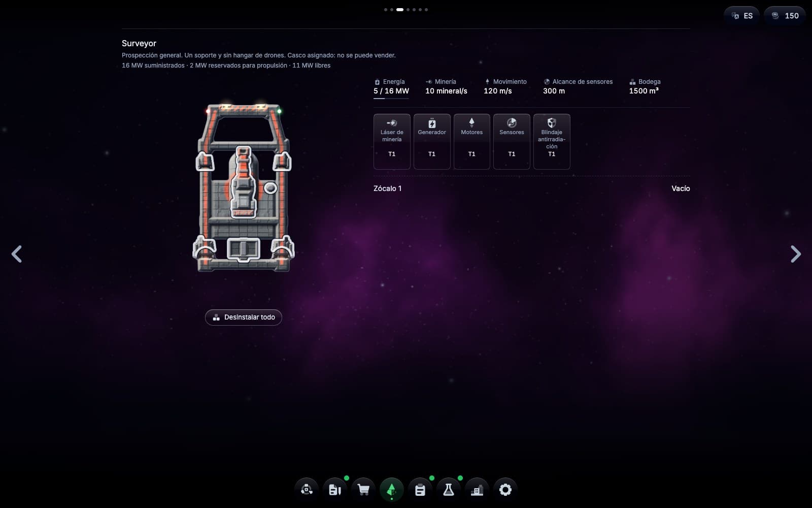Click the lower-right engine module on ship

click(x=283, y=247)
